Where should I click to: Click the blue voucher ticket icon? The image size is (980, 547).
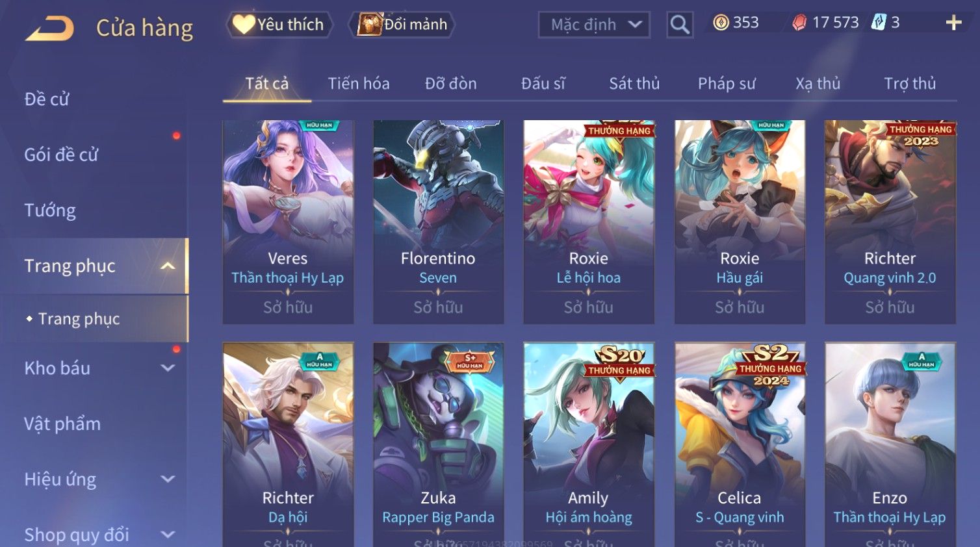click(x=879, y=23)
